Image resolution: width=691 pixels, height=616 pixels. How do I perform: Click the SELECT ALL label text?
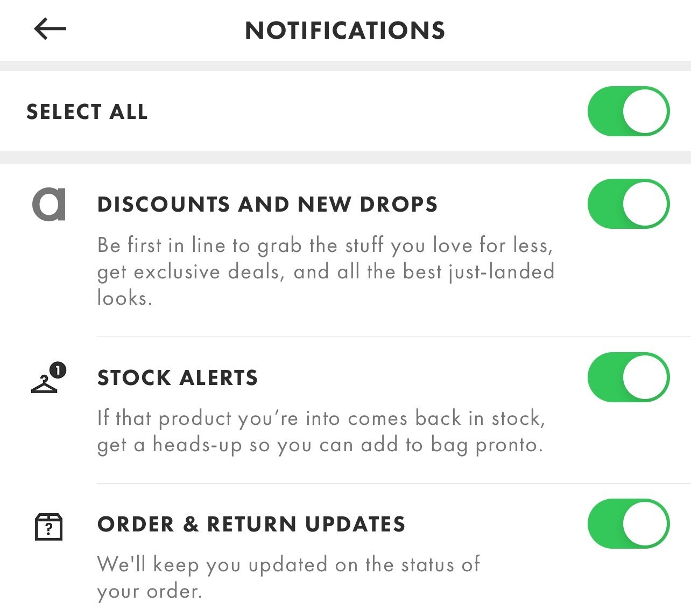click(87, 111)
